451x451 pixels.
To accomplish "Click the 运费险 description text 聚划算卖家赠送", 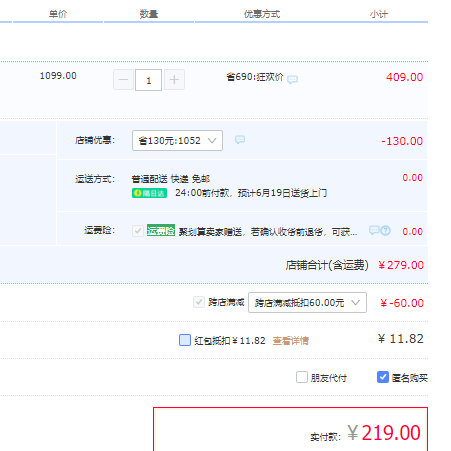I will point(210,232).
